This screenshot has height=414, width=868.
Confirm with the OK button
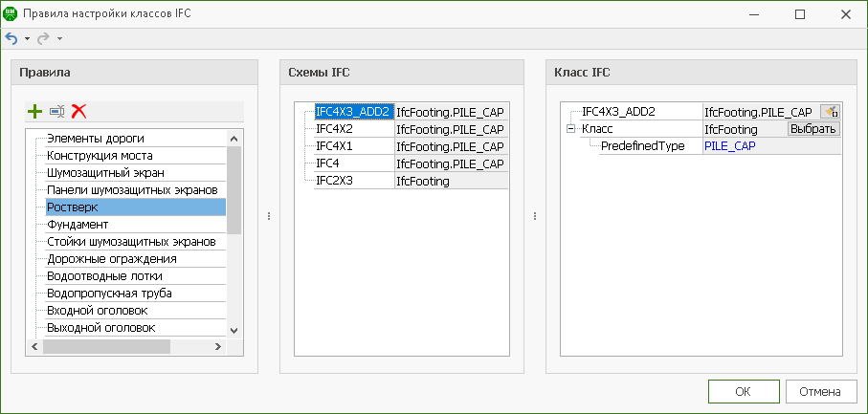[744, 391]
